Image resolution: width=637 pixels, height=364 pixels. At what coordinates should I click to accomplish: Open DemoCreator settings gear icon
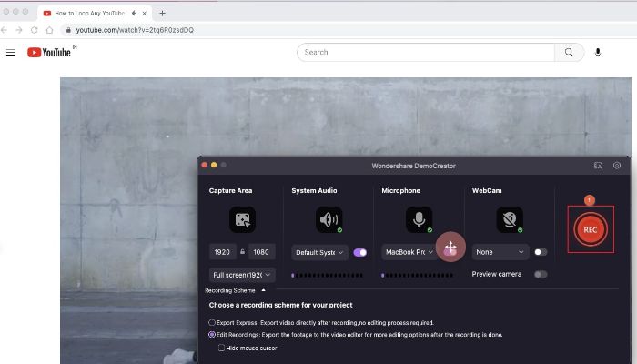click(x=617, y=166)
